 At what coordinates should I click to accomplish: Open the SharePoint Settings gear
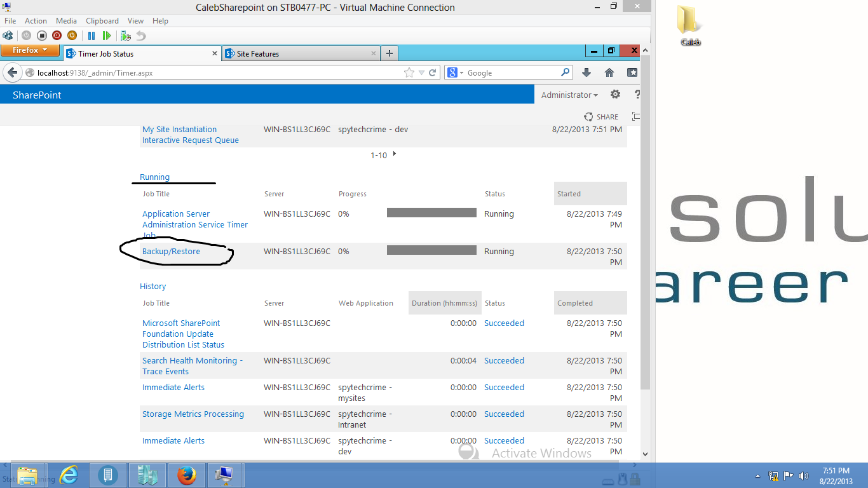tap(615, 95)
